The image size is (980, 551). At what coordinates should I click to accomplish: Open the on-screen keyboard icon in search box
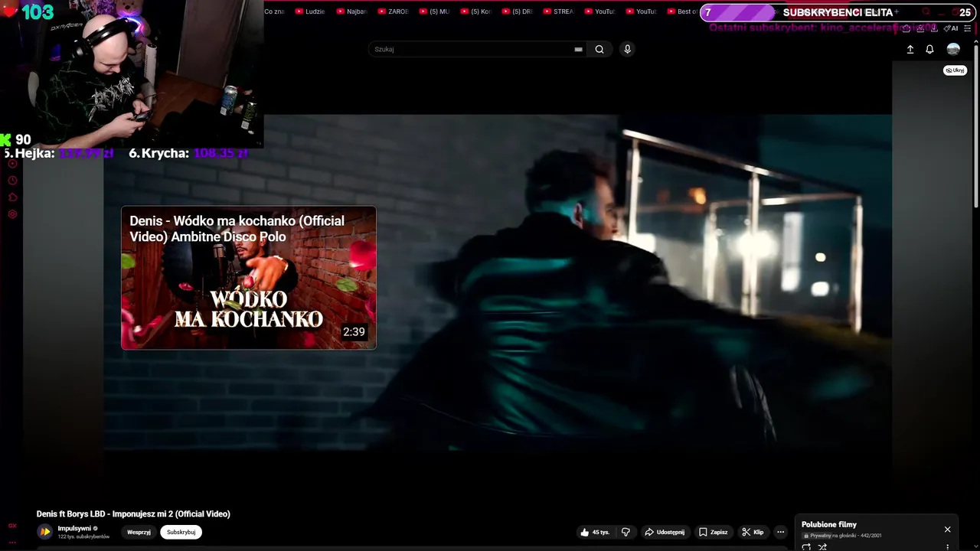click(x=578, y=49)
